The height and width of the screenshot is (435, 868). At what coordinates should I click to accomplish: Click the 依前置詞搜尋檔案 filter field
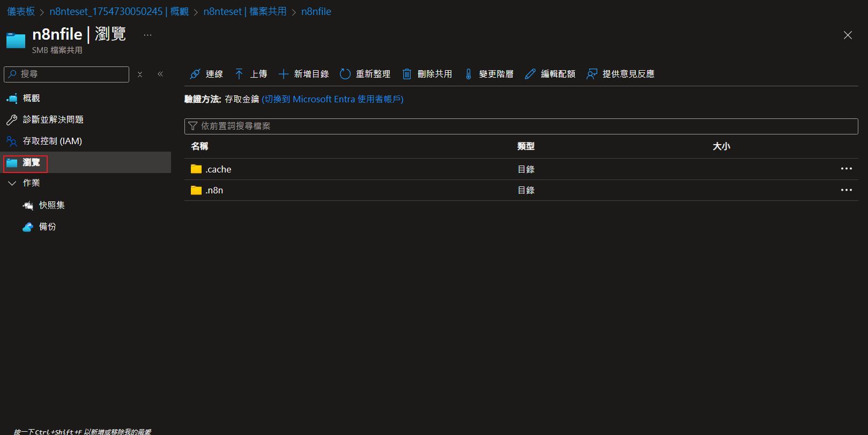521,126
